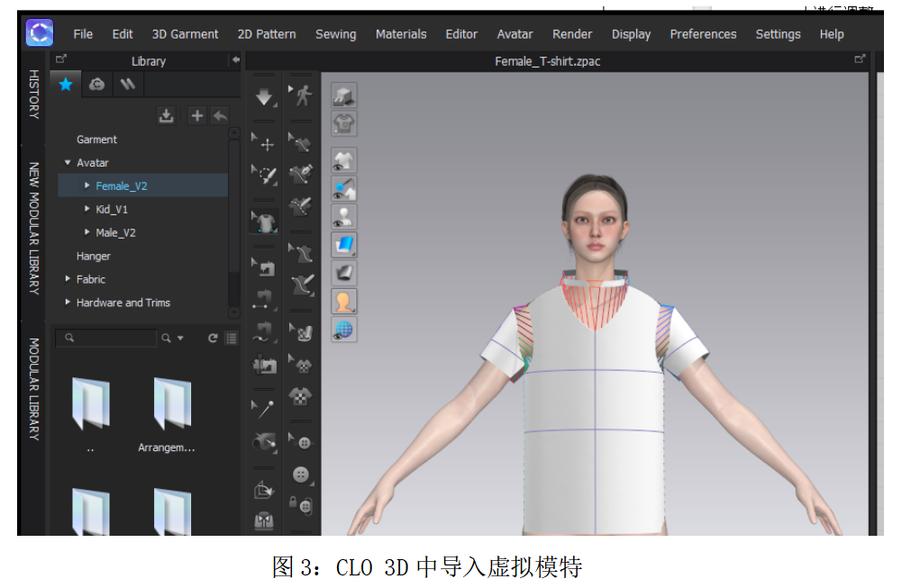Image resolution: width=902 pixels, height=588 pixels.
Task: Switch to the cloud Library tab
Action: coord(96,85)
